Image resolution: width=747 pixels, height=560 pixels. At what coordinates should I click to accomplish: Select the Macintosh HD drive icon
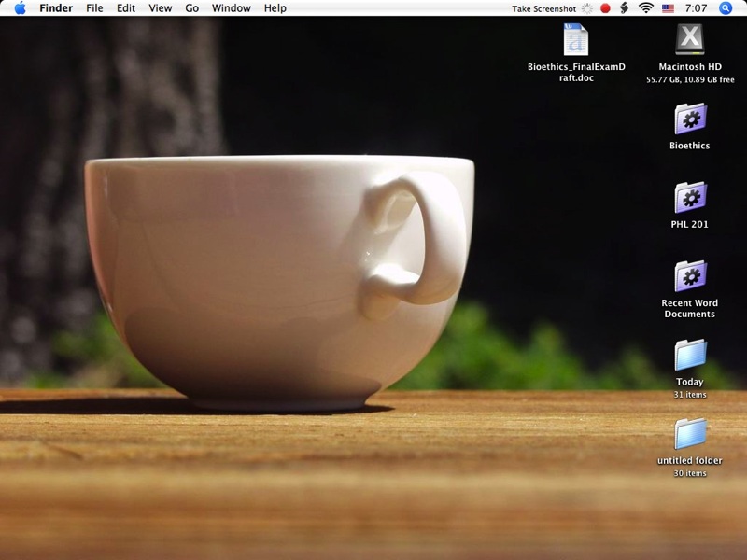[690, 40]
